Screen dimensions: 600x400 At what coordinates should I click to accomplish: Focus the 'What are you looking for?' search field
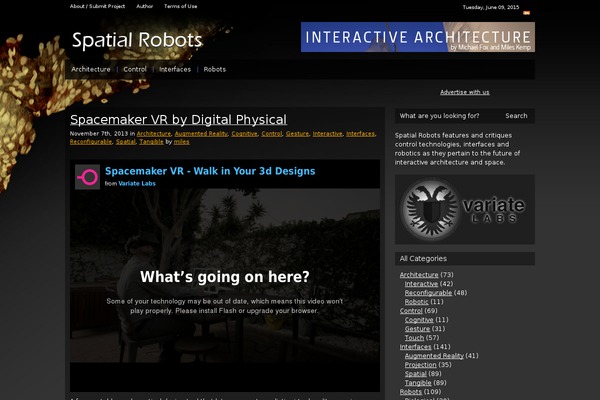[x=447, y=116]
